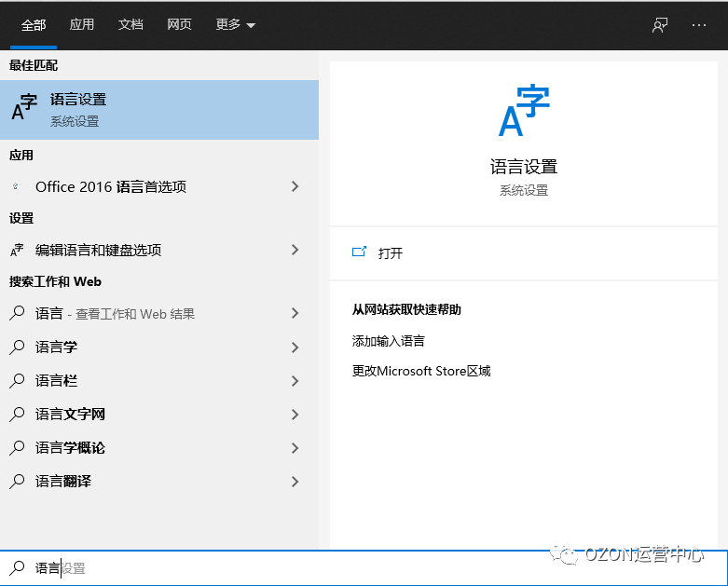This screenshot has height=586, width=728.
Task: Expand arrow for 语言翻译 suggestion
Action: point(295,481)
